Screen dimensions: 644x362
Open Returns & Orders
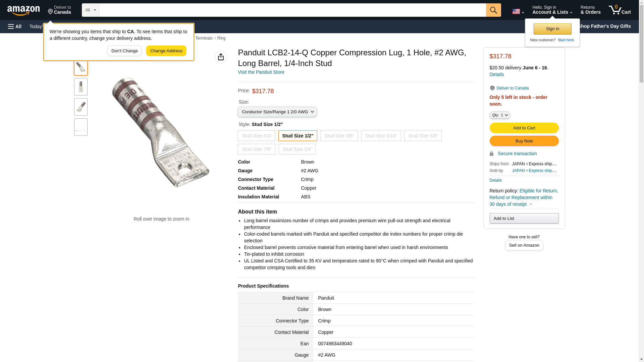point(590,10)
